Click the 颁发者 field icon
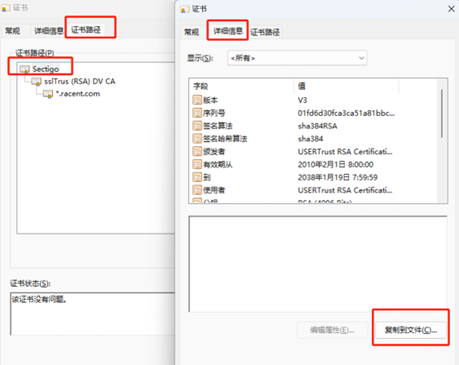This screenshot has width=459, height=365. pyautogui.click(x=197, y=152)
